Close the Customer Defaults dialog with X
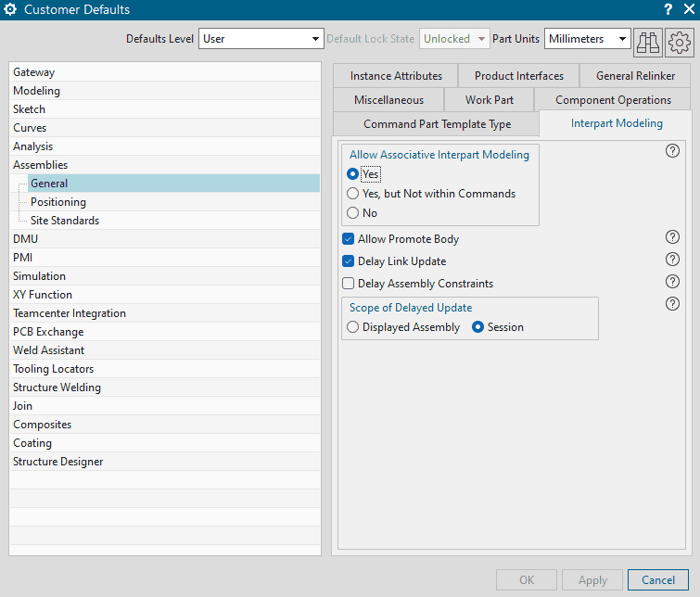 [x=689, y=9]
